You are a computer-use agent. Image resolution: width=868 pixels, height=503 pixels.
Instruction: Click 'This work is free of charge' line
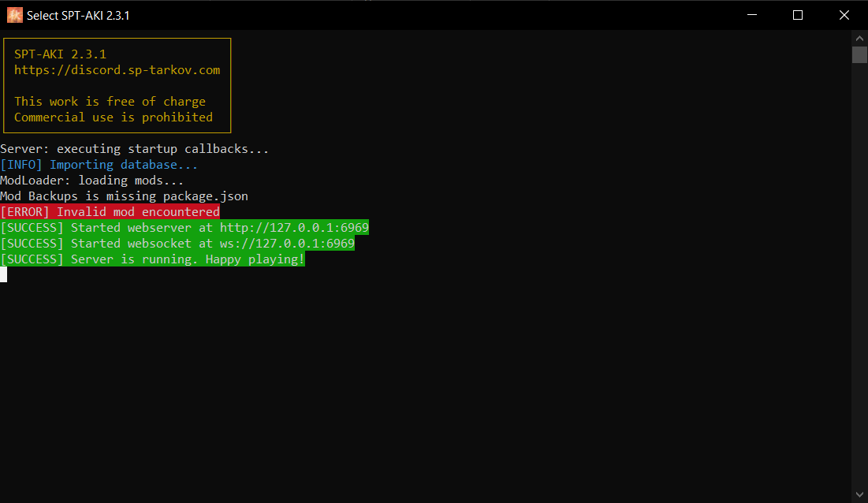coord(110,102)
